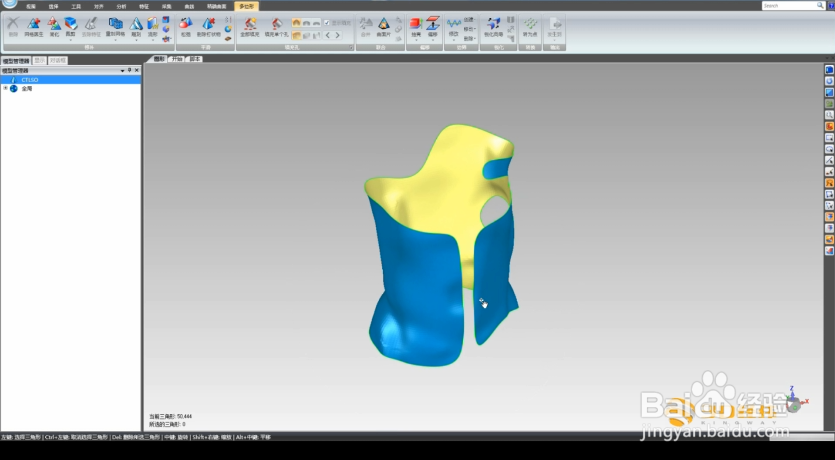Go to previous hole with left arrow

pyautogui.click(x=328, y=35)
